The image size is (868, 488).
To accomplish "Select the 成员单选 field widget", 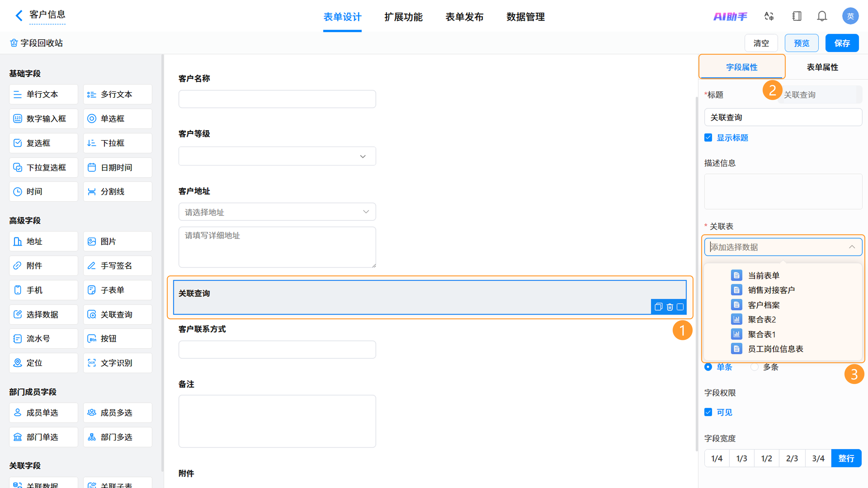I will tap(43, 413).
